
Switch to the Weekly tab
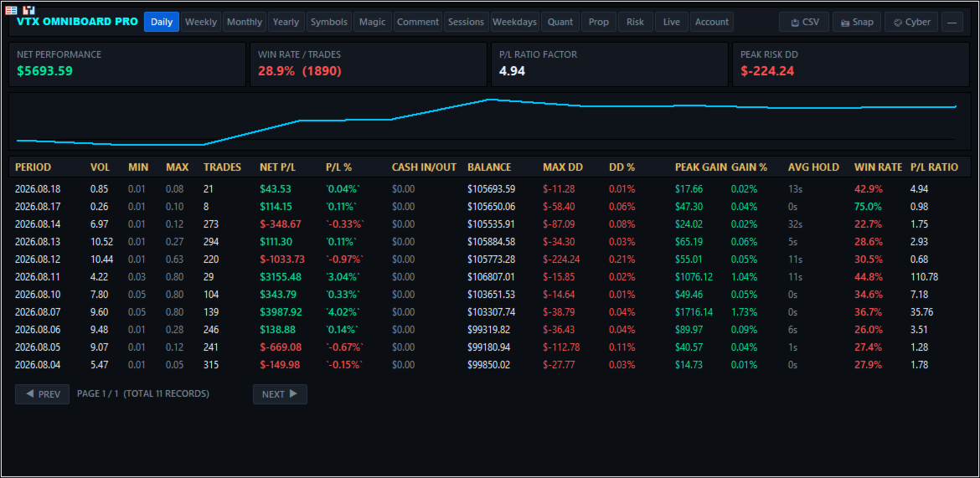tap(201, 22)
